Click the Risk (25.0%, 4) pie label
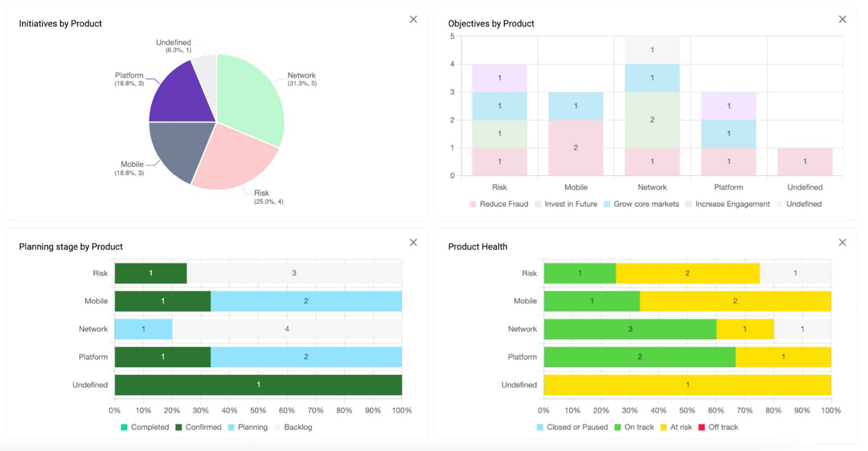Viewport: 868px width, 451px height. [x=268, y=197]
